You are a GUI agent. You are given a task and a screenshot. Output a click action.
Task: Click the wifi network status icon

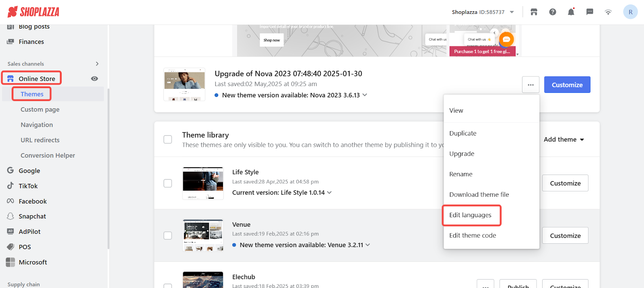608,12
